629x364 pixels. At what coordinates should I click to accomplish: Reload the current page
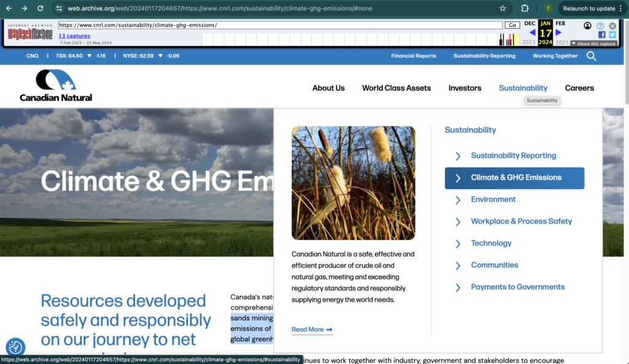pos(40,9)
